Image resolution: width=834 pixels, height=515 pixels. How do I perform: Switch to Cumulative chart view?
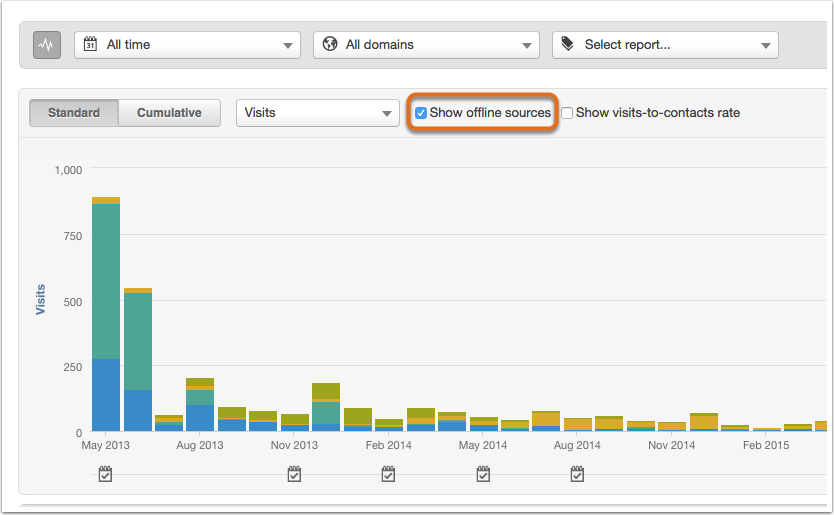click(x=169, y=113)
